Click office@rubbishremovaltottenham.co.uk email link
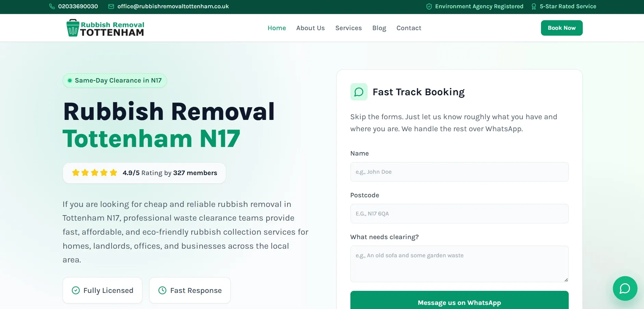This screenshot has width=644, height=309. click(173, 7)
